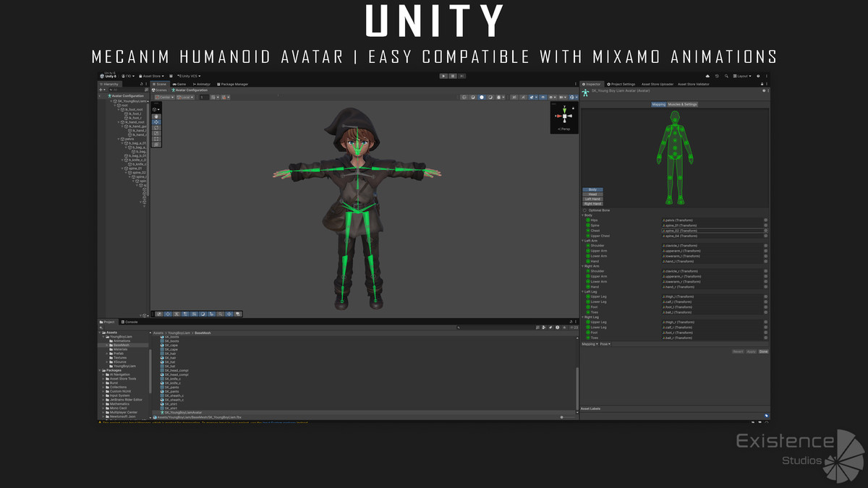Image resolution: width=868 pixels, height=488 pixels.
Task: Click the Project window search field
Action: pyautogui.click(x=496, y=328)
